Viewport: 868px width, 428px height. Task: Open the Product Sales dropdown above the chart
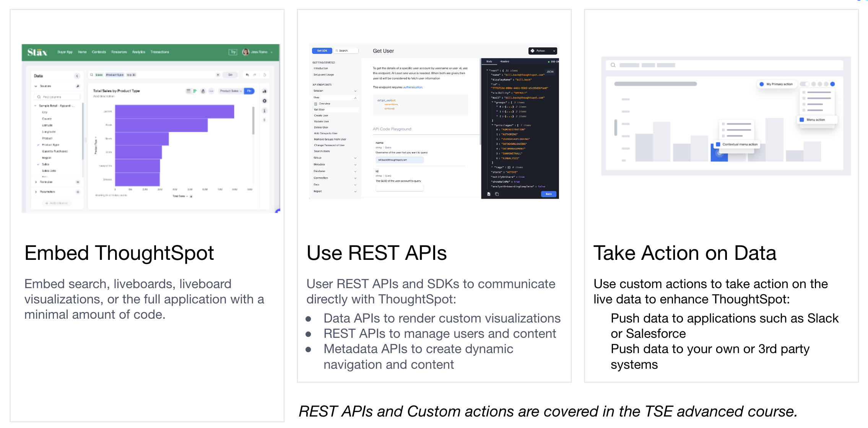tap(231, 91)
